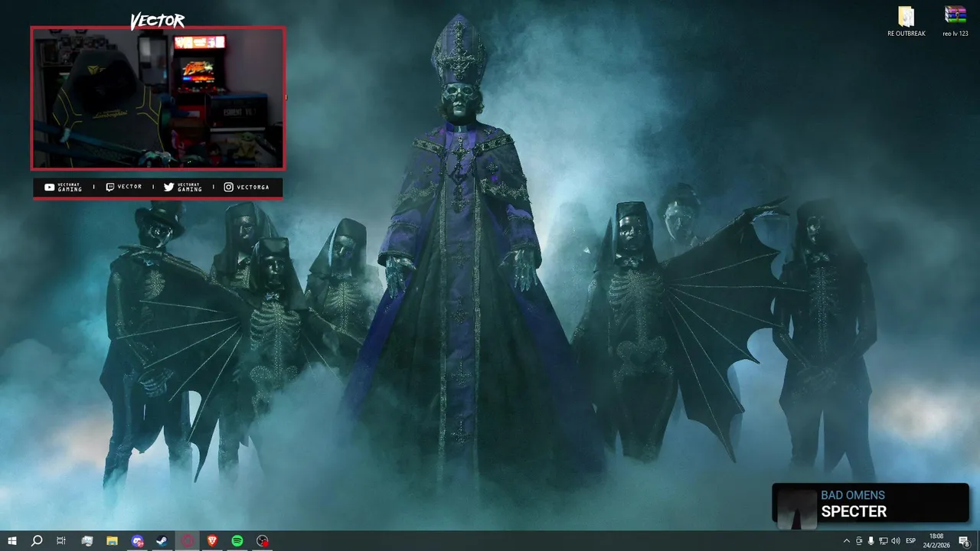This screenshot has width=980, height=551.
Task: Open taskbar search magnifier
Action: pos(36,541)
